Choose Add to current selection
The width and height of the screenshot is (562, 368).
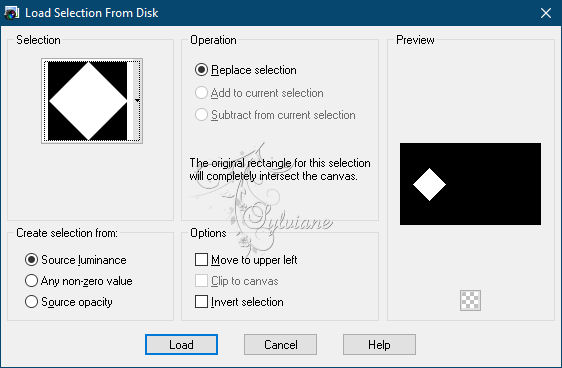[x=259, y=93]
